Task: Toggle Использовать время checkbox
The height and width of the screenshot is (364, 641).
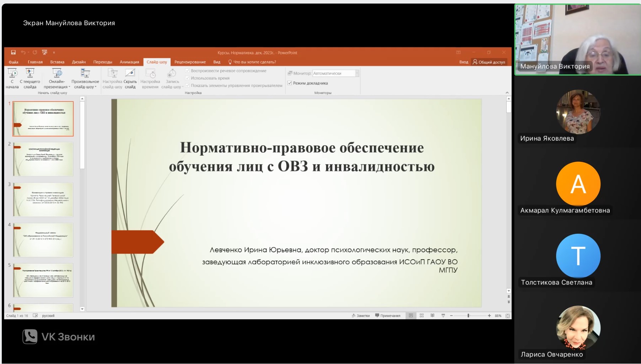Action: coord(188,78)
